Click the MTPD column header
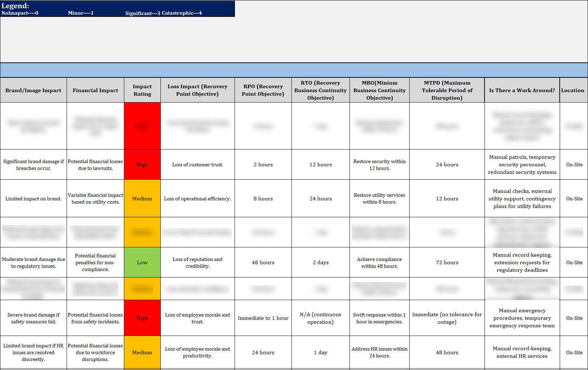This screenshot has height=370, width=588. coord(447,90)
